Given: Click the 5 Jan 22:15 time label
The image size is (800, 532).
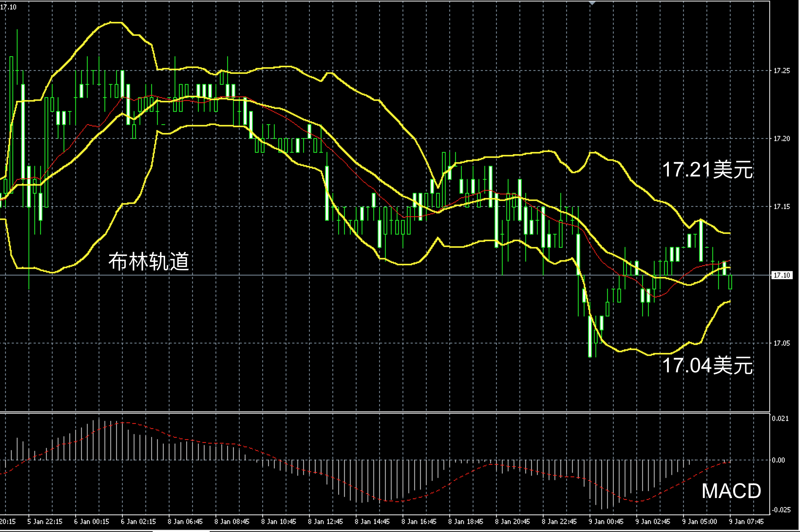Looking at the screenshot, I should tap(45, 521).
